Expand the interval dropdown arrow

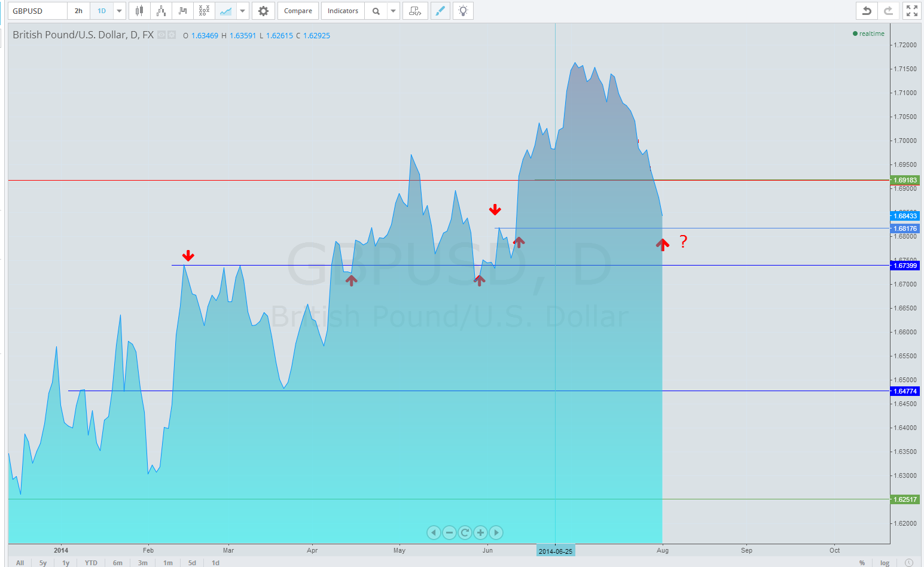(120, 11)
